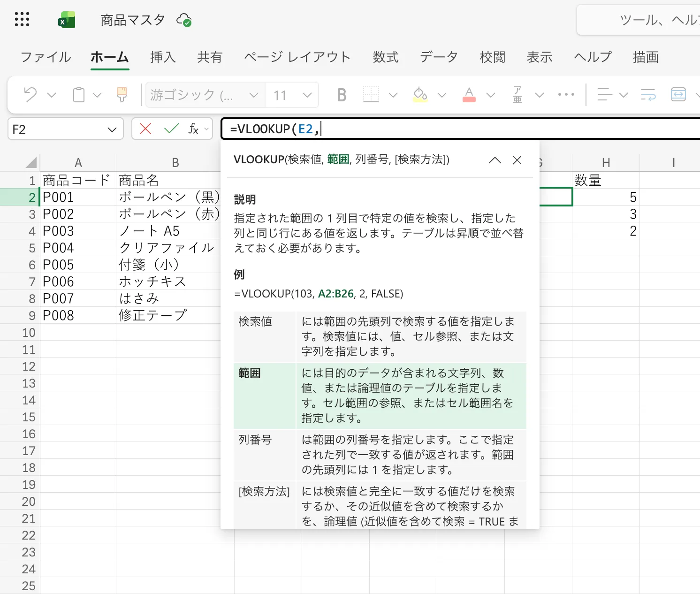700x594 pixels.
Task: Expand the alignment dropdown arrow
Action: point(624,95)
